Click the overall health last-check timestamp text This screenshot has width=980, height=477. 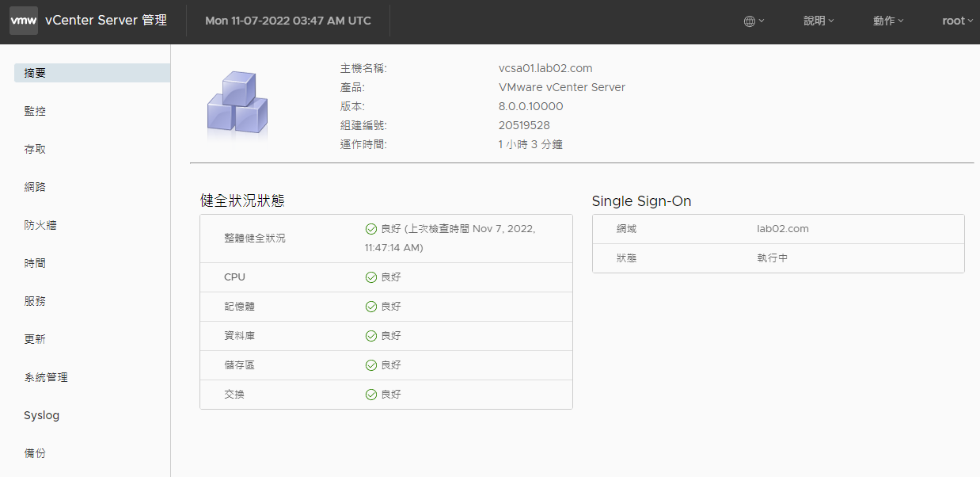point(450,238)
